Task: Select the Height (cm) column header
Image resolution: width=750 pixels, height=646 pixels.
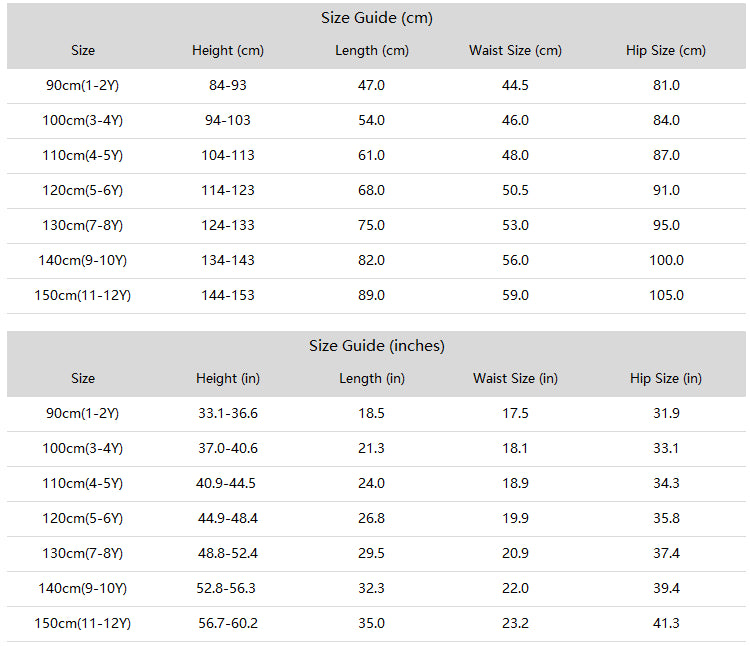Action: (x=228, y=50)
